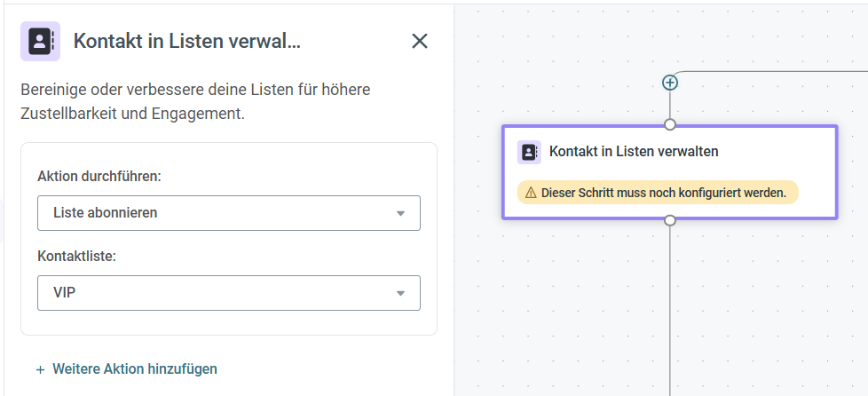Image resolution: width=868 pixels, height=396 pixels.
Task: Click the arrow on the VIP dropdown
Action: (400, 294)
